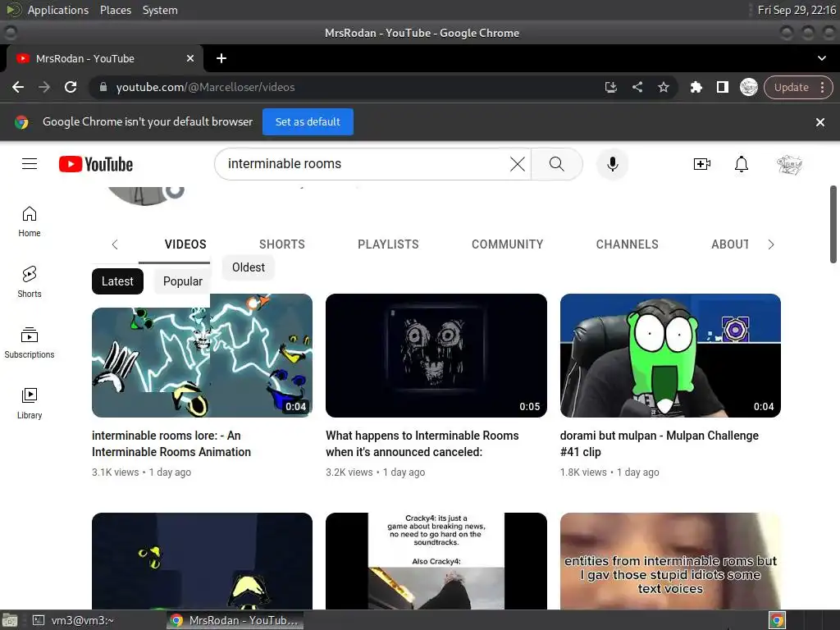840x630 pixels.
Task: Share this page from the address bar
Action: [637, 87]
